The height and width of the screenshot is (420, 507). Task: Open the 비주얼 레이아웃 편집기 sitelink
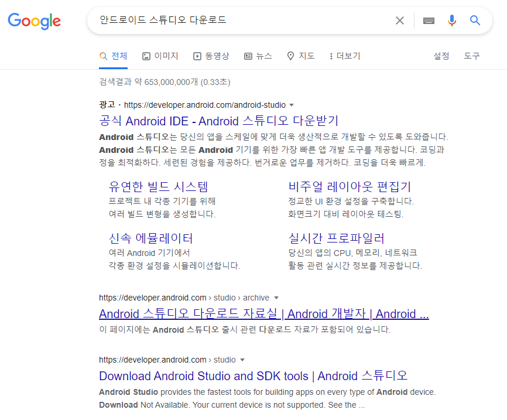(x=350, y=187)
